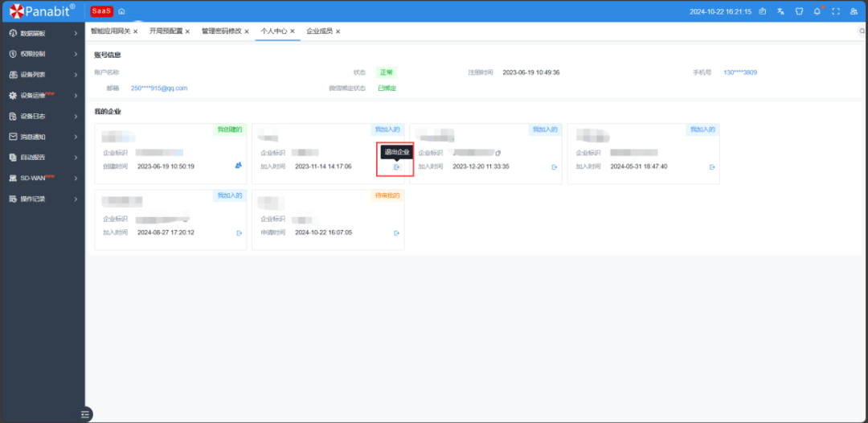868x423 pixels.
Task: Switch to the 智能应用网关 tab
Action: point(110,31)
